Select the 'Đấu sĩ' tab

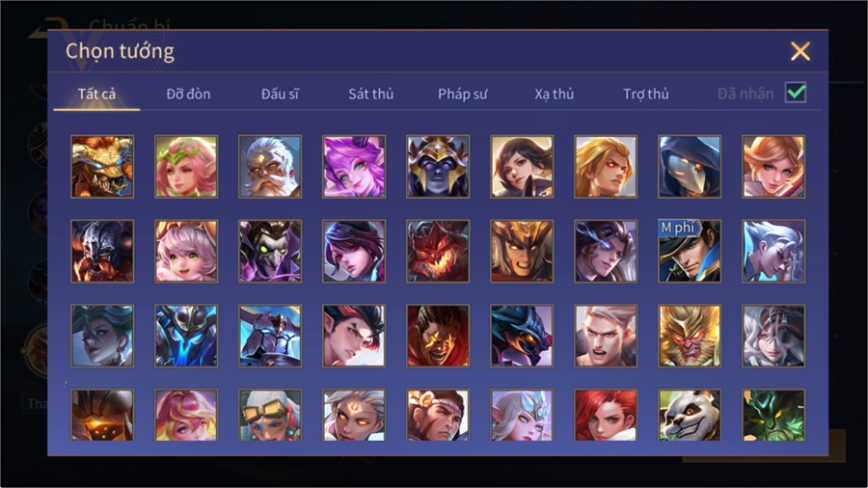[280, 95]
